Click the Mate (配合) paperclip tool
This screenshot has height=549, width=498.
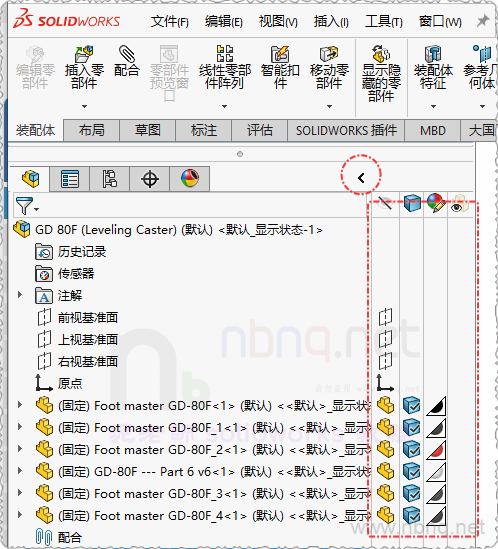tap(127, 61)
